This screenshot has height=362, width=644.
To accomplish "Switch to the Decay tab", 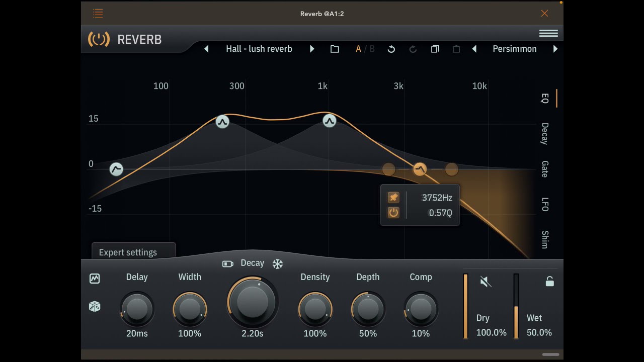I will click(x=545, y=134).
